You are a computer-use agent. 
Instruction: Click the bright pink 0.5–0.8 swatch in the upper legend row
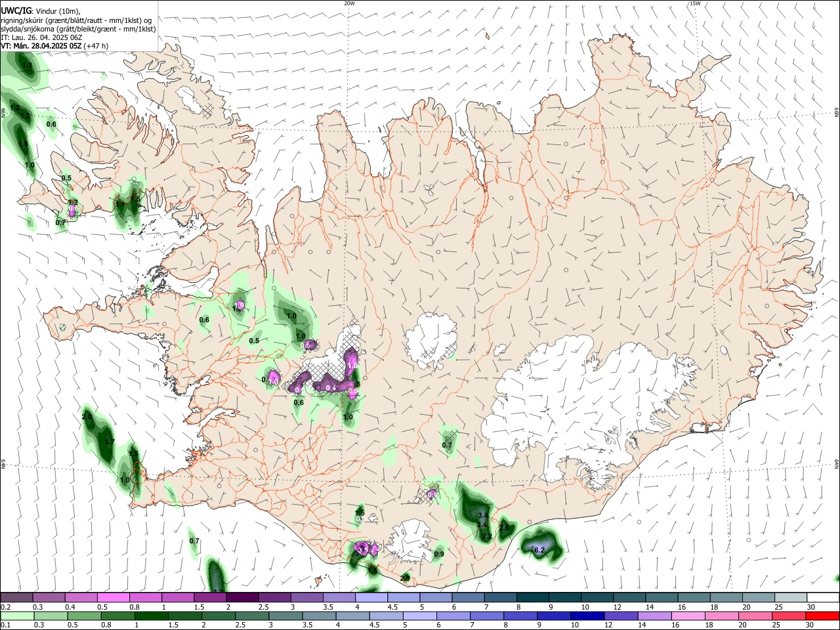113,597
